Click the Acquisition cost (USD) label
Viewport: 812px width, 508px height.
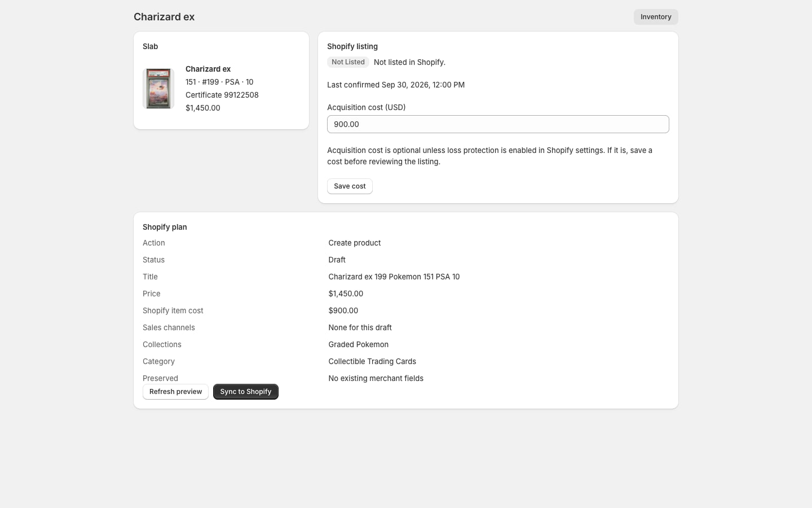click(367, 107)
